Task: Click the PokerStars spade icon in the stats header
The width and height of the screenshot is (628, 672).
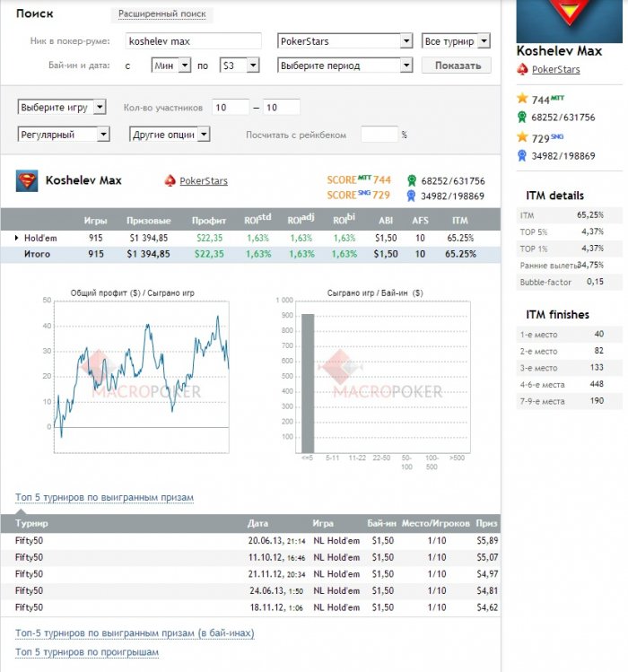Action: coord(170,181)
